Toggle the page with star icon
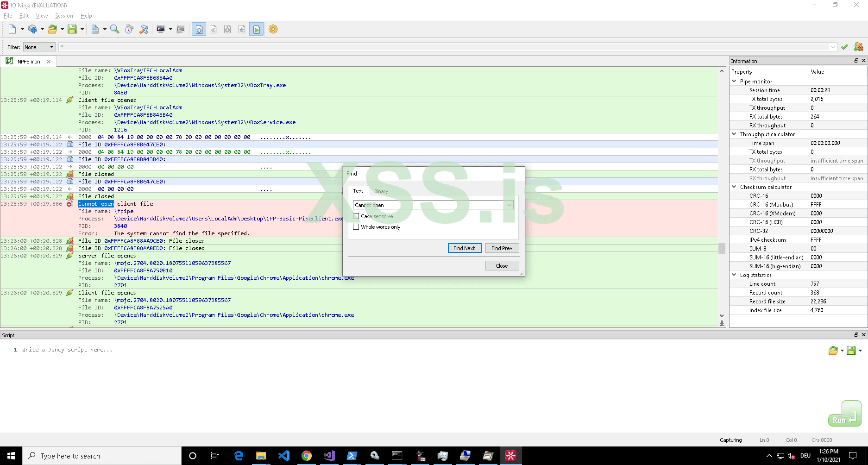868x465 pixels. point(242,29)
